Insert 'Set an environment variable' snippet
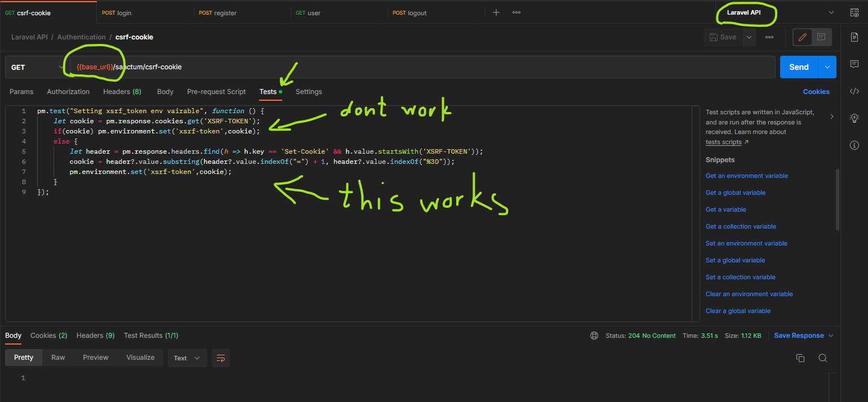 coord(746,243)
